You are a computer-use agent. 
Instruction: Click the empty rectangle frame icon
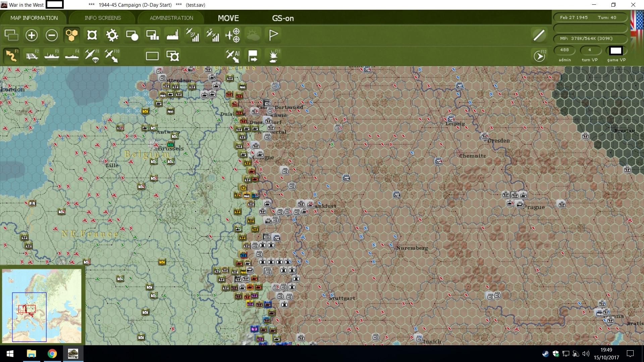click(x=152, y=56)
